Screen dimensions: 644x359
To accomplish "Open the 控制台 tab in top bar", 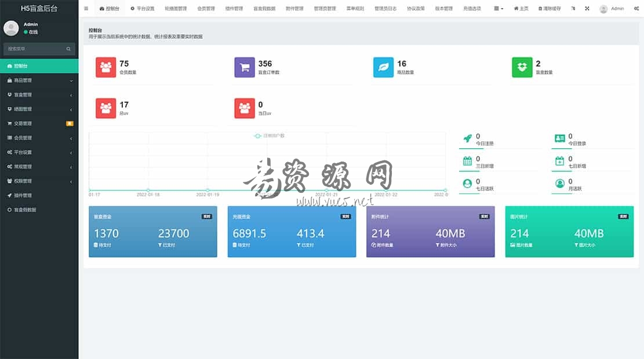I will point(109,8).
